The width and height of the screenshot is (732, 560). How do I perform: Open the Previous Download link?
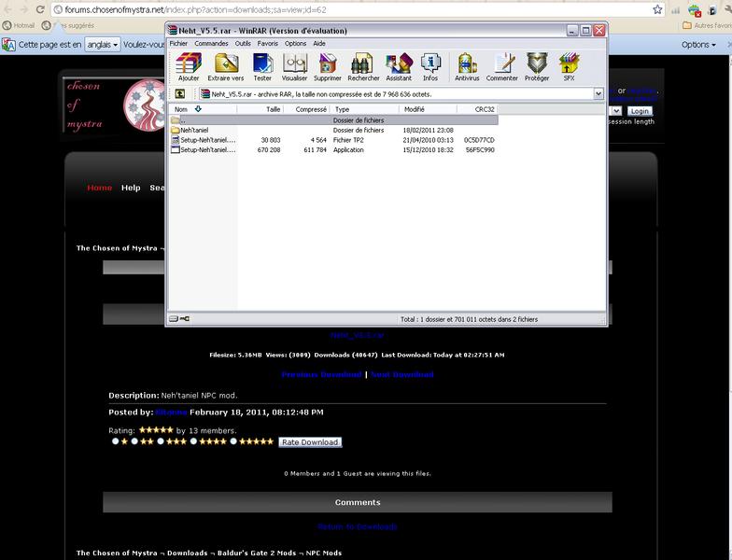321,374
